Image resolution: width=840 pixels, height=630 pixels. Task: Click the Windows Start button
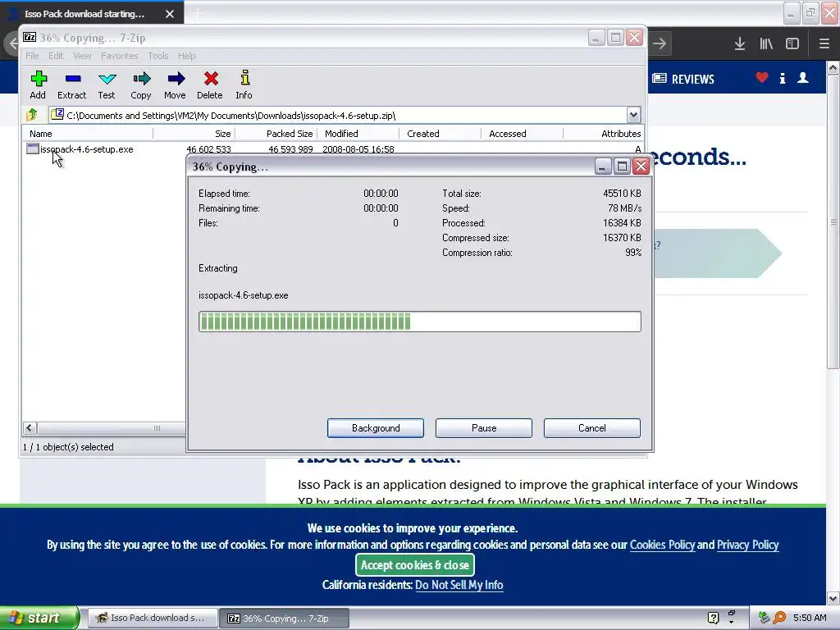click(x=39, y=618)
